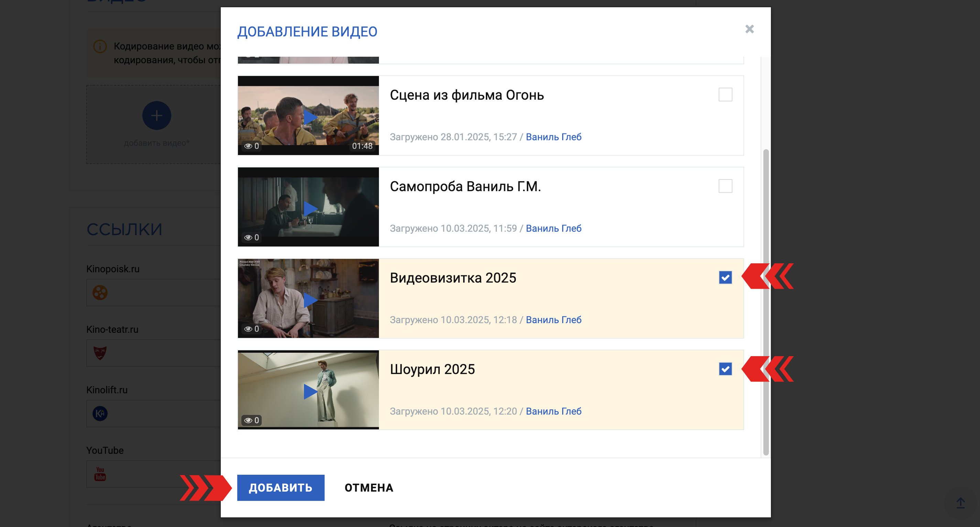Check the box for Сцена из фильма Огонь
The width and height of the screenshot is (980, 527).
(x=725, y=95)
